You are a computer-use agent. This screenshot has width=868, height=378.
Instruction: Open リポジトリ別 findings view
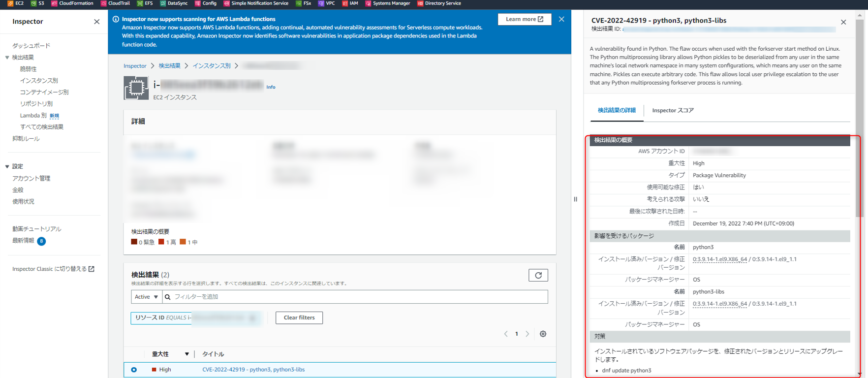tap(36, 104)
